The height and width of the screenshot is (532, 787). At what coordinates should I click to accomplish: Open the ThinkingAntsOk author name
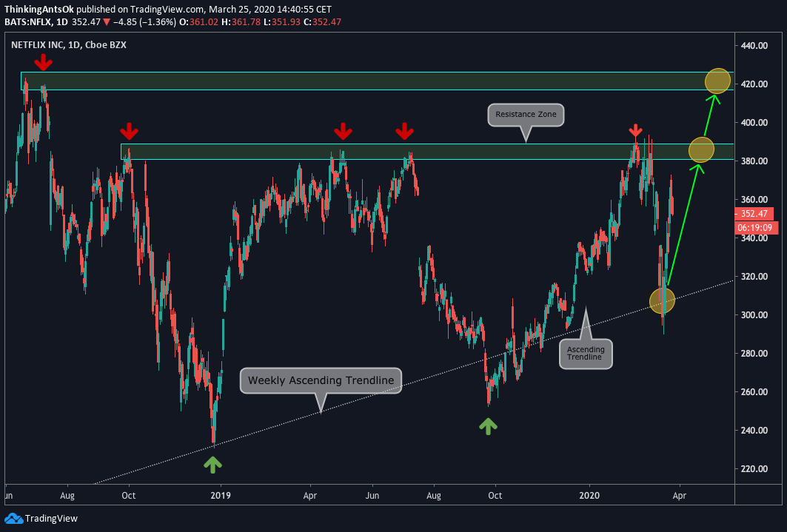pyautogui.click(x=38, y=10)
